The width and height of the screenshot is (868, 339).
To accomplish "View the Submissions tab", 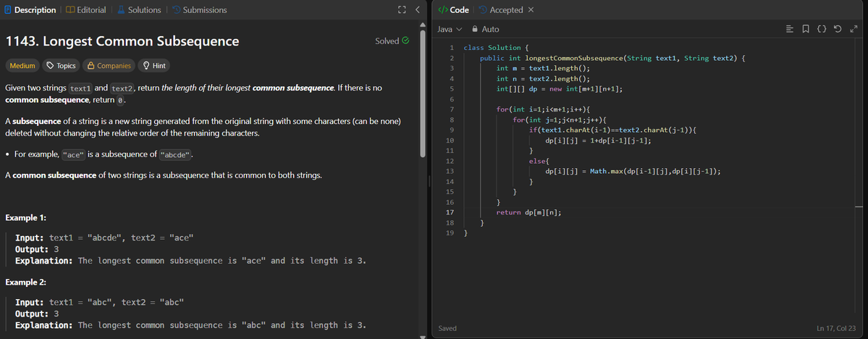I will (x=199, y=10).
